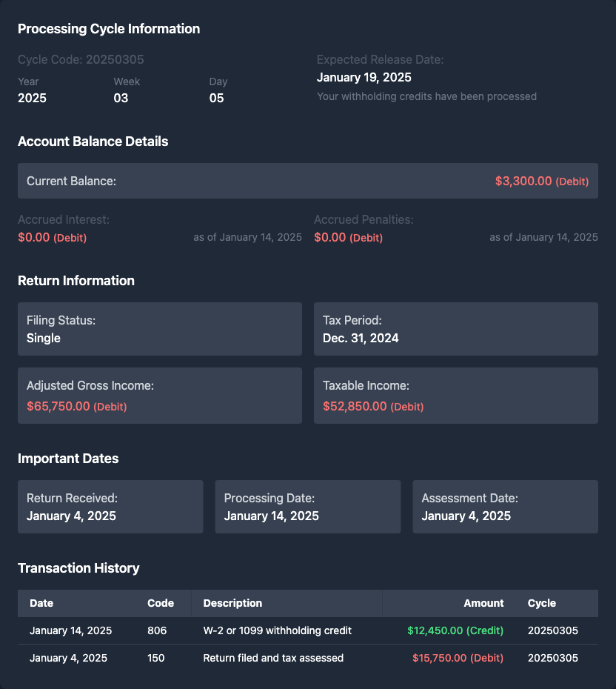Image resolution: width=616 pixels, height=689 pixels.
Task: Click the code 806 in Transaction History
Action: click(155, 630)
